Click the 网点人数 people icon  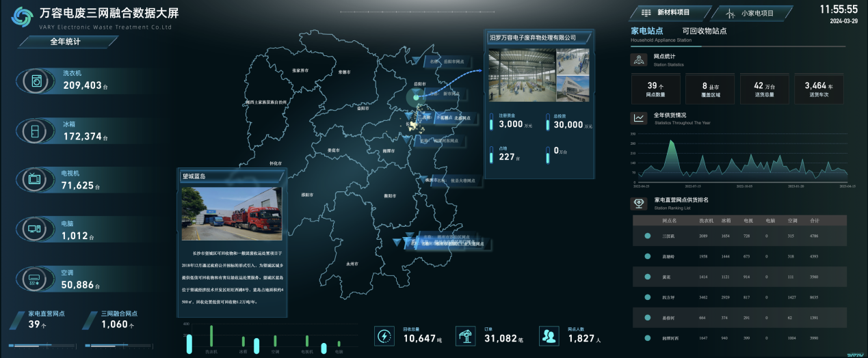pyautogui.click(x=549, y=335)
